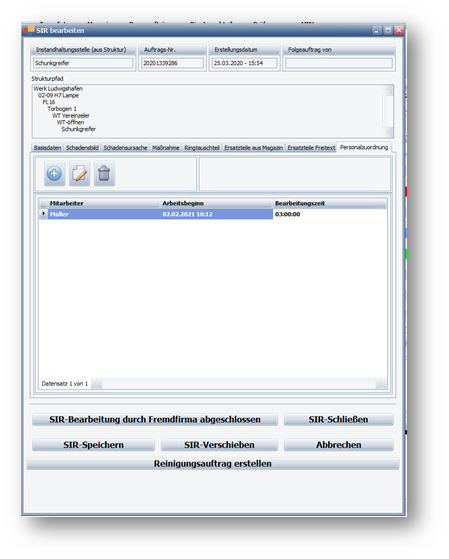Click the Folgeauftrag von input field
Viewport: 449px width, 559px height.
pyautogui.click(x=339, y=63)
